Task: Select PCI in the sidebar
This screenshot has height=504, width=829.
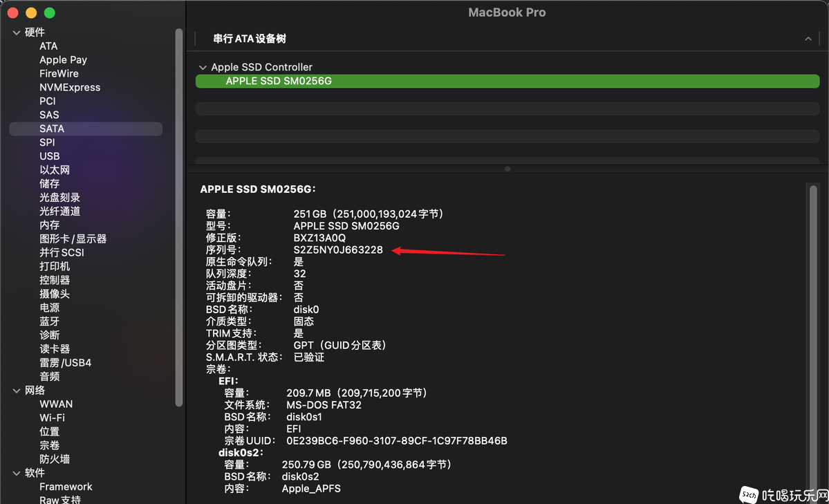Action: pos(47,101)
